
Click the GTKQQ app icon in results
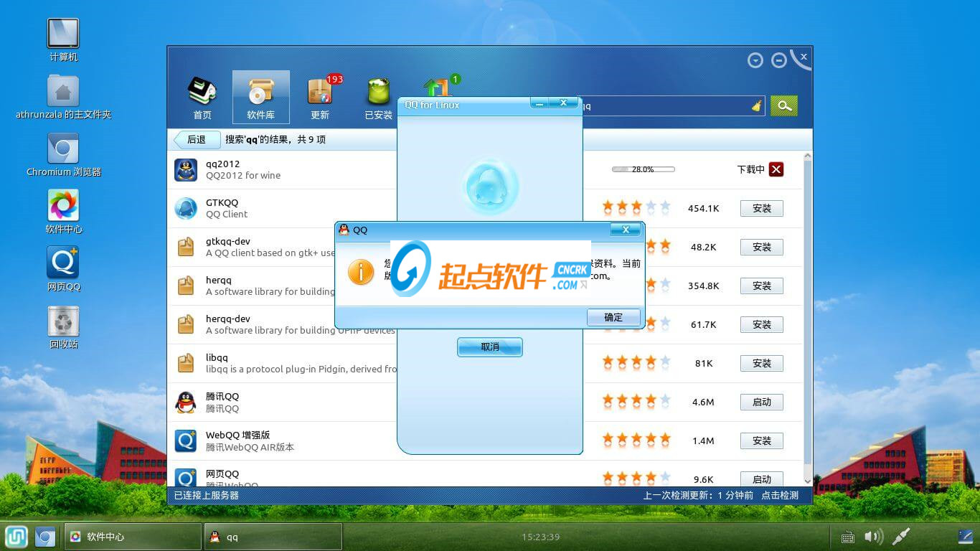pyautogui.click(x=186, y=208)
